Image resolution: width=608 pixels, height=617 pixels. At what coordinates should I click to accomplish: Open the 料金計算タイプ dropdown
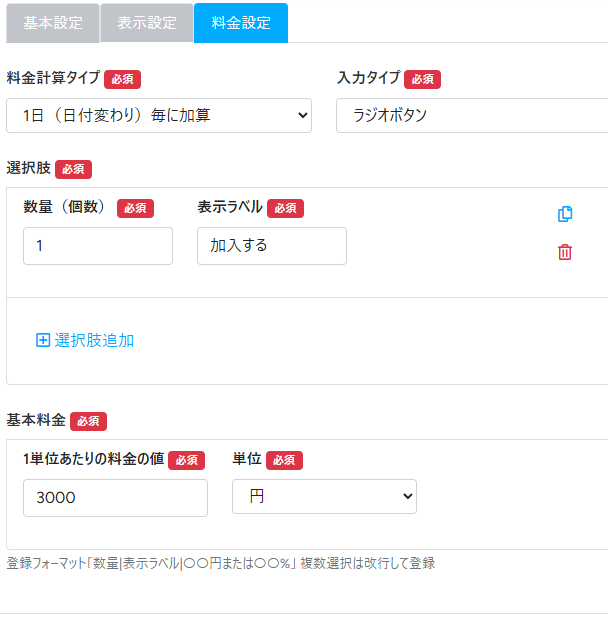[x=159, y=116]
